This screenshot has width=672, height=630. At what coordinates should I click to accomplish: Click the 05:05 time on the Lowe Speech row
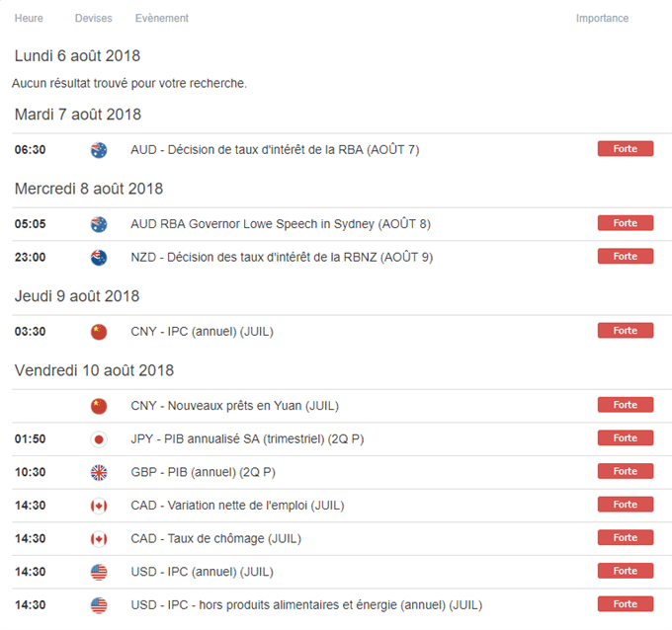[x=30, y=224]
